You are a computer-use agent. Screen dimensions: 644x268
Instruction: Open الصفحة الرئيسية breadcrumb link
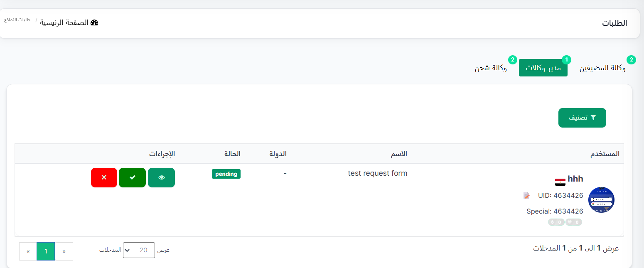point(64,22)
